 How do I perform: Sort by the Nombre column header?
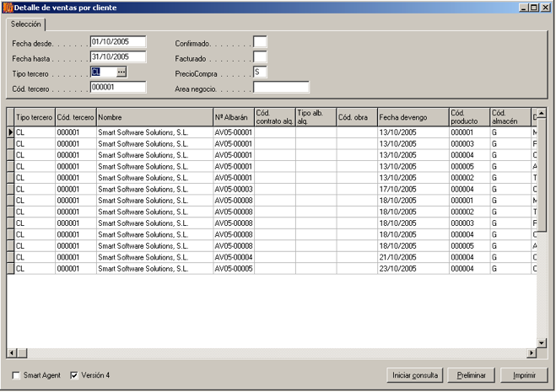pyautogui.click(x=154, y=117)
